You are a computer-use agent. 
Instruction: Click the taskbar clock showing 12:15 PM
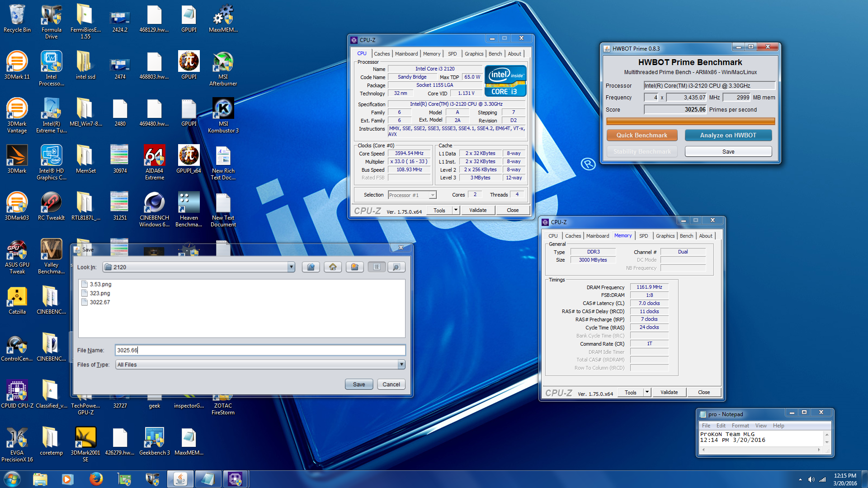pyautogui.click(x=845, y=479)
